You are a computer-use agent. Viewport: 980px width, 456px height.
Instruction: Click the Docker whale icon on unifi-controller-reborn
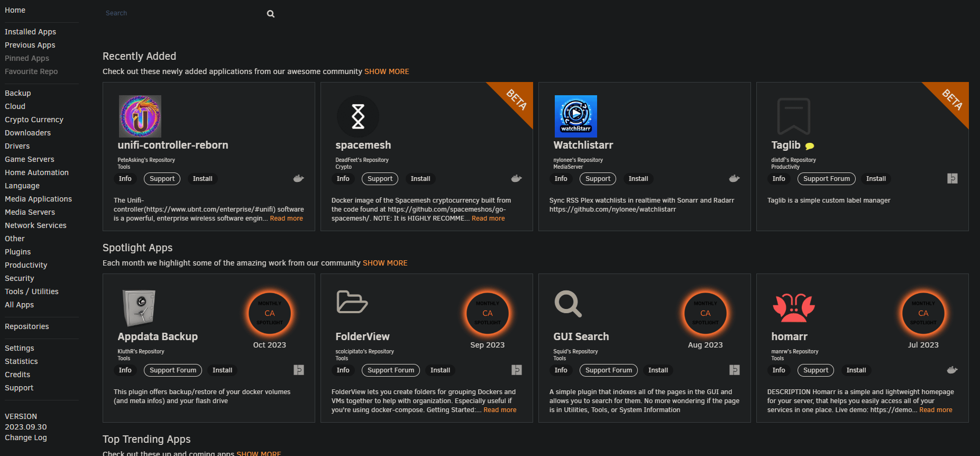pyautogui.click(x=298, y=179)
